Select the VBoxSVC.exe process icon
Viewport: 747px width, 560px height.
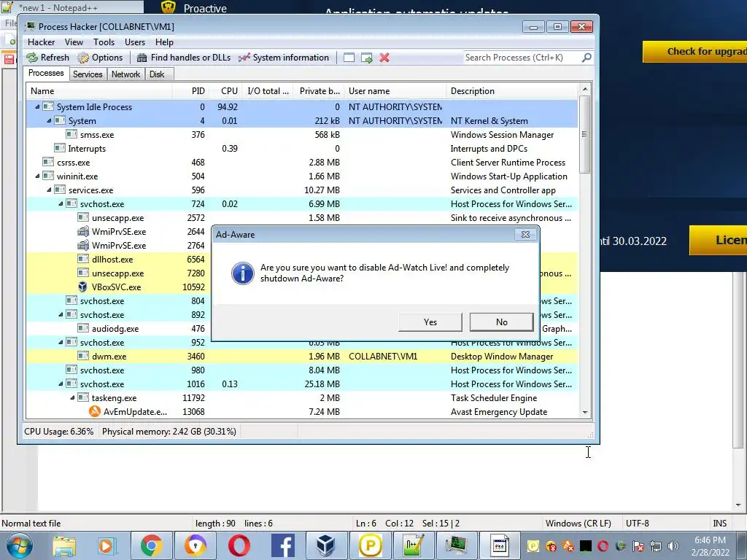[x=83, y=287]
